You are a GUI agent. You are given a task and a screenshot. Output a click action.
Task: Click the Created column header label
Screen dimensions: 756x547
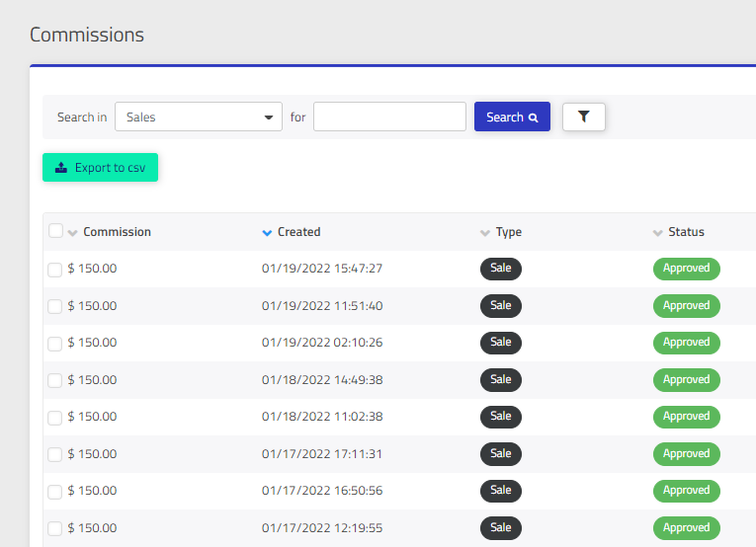(298, 232)
